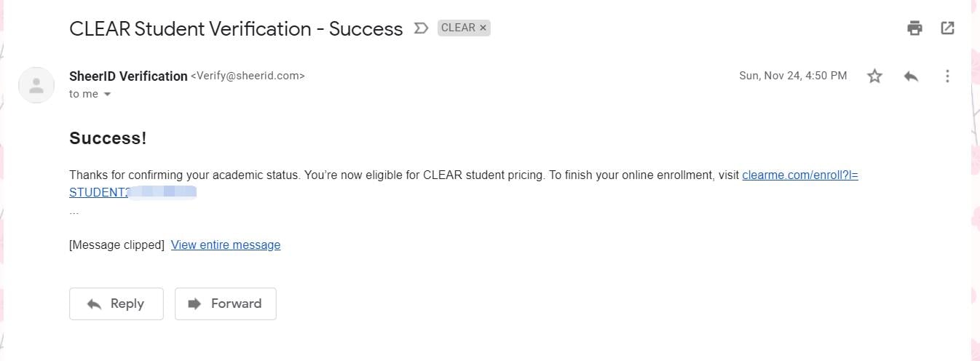Click the CLEAR label chip

click(458, 28)
